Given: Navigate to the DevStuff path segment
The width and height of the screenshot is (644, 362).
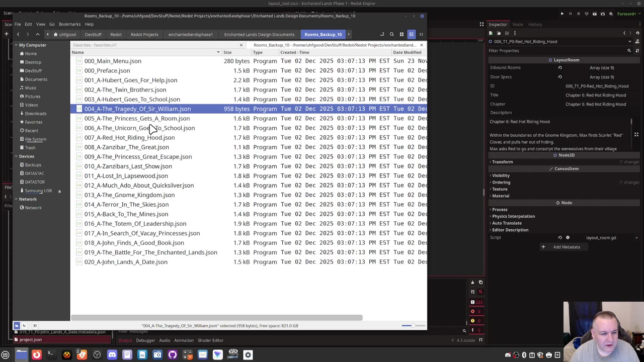Looking at the screenshot, I should (93, 35).
